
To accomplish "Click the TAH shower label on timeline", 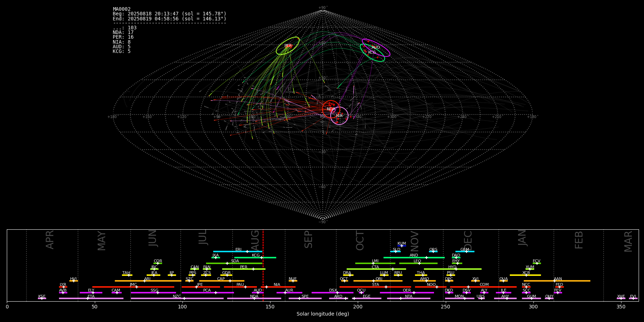I will pyautogui.click(x=126, y=273).
